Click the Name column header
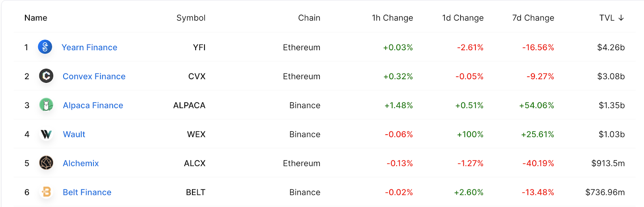 tap(36, 18)
